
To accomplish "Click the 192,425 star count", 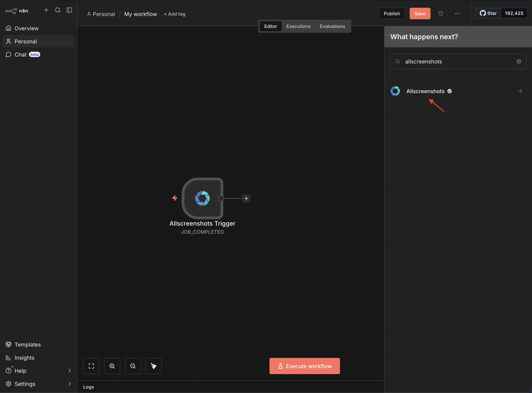I will (514, 13).
